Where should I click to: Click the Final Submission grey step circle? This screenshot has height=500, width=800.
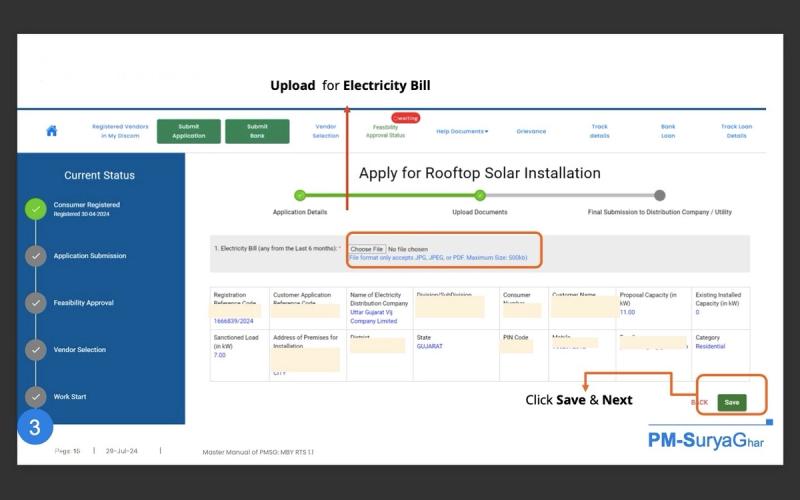coord(660,195)
